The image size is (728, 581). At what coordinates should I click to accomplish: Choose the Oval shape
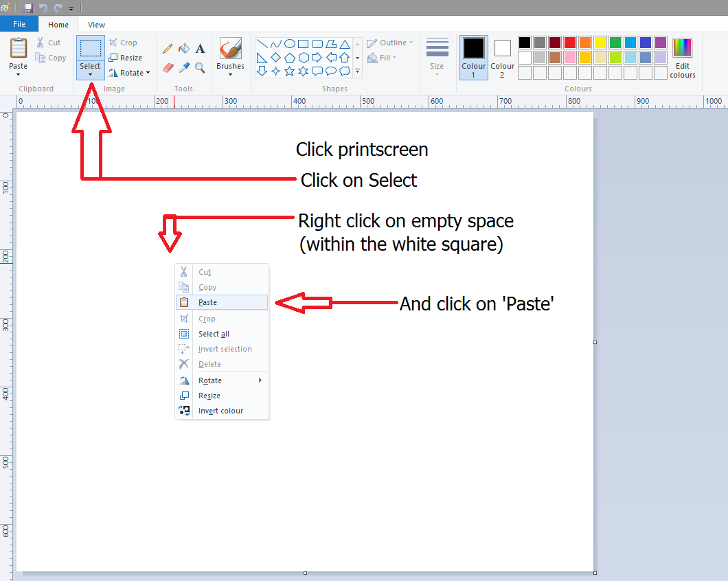coord(290,44)
